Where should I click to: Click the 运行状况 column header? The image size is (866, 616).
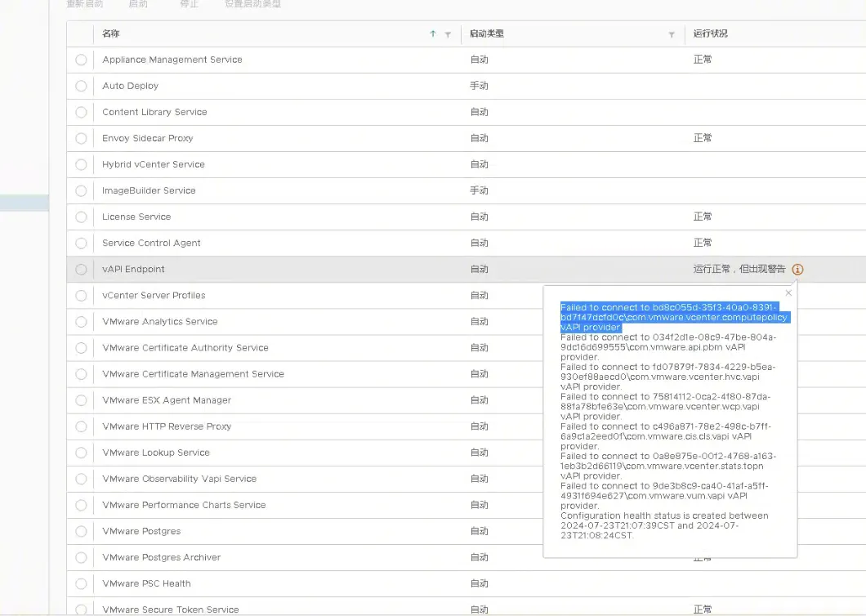(x=710, y=33)
